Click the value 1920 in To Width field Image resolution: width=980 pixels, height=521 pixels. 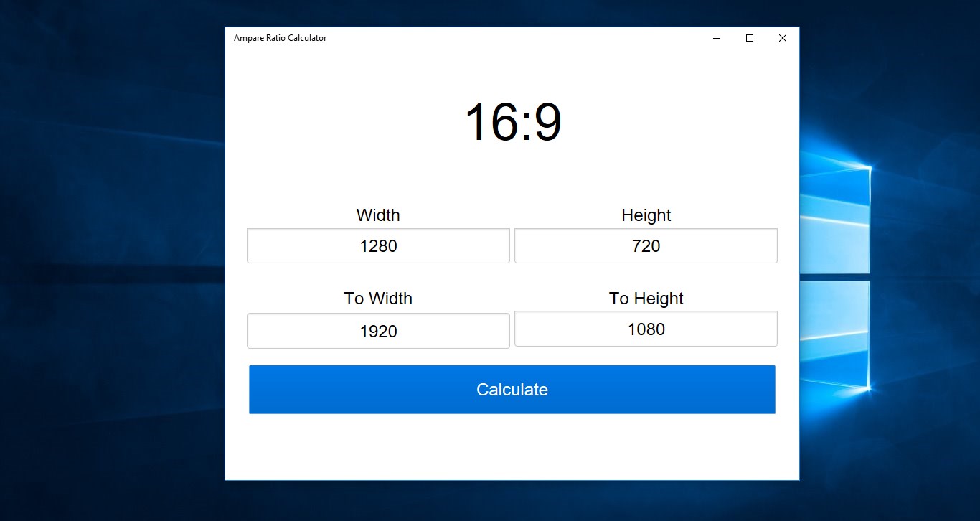pyautogui.click(x=378, y=330)
